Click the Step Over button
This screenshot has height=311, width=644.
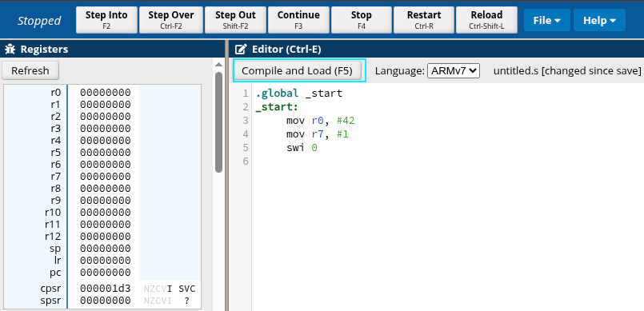click(171, 20)
